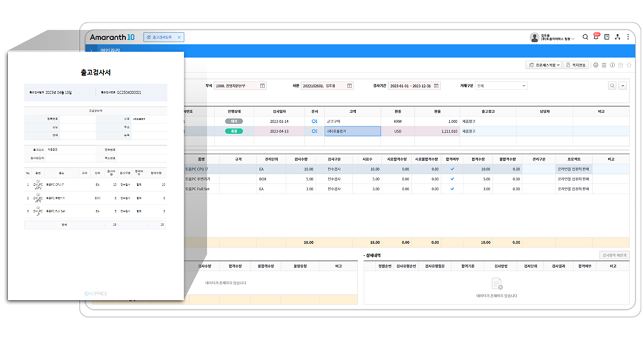Click the green status badge in the second row
This screenshot has height=338, width=644.
(x=234, y=131)
